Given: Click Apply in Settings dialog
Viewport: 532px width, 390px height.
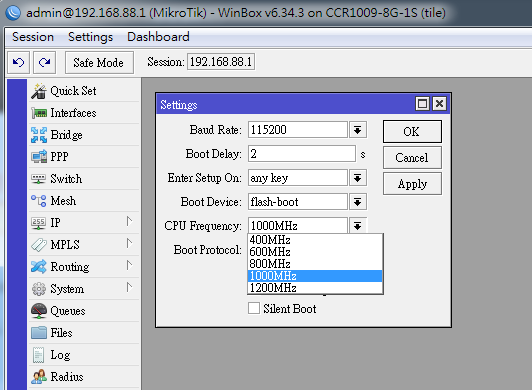Looking at the screenshot, I should [x=412, y=184].
